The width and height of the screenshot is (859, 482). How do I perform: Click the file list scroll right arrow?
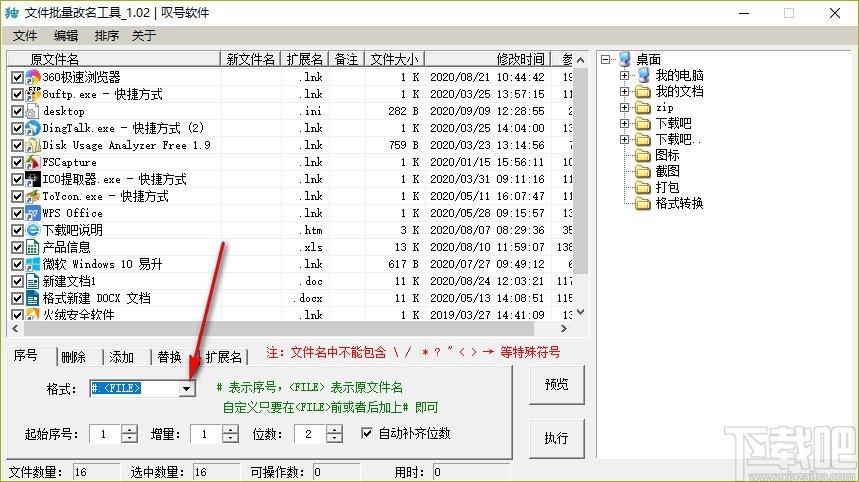click(564, 329)
